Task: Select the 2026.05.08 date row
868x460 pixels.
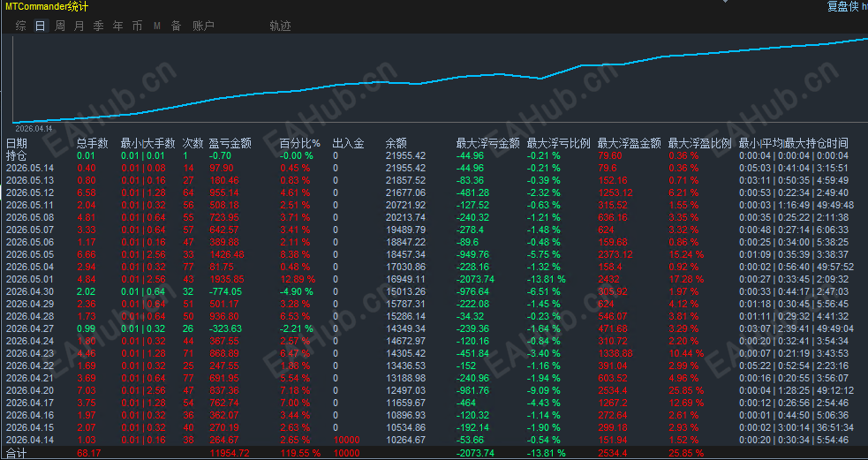Action: click(x=29, y=217)
